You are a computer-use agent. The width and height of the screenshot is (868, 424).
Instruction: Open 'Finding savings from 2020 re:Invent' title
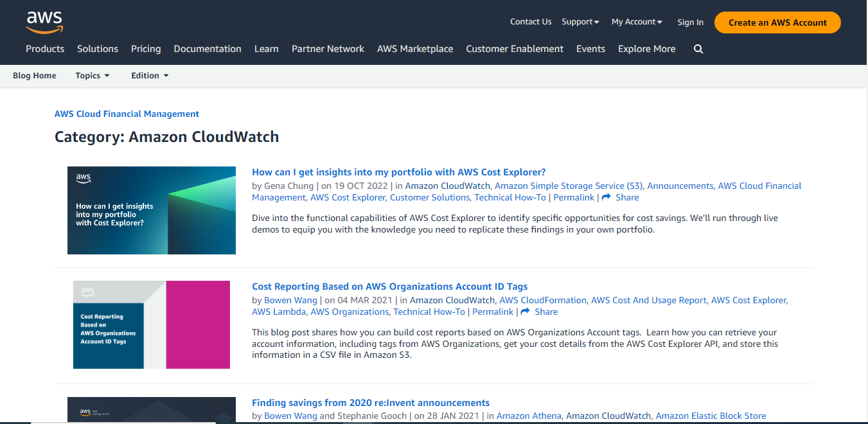371,403
